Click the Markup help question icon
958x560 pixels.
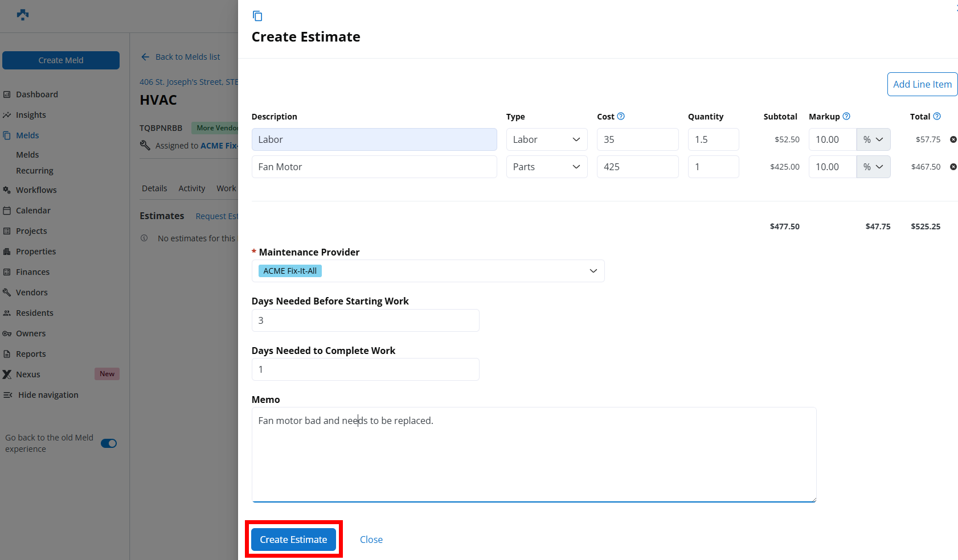point(846,116)
